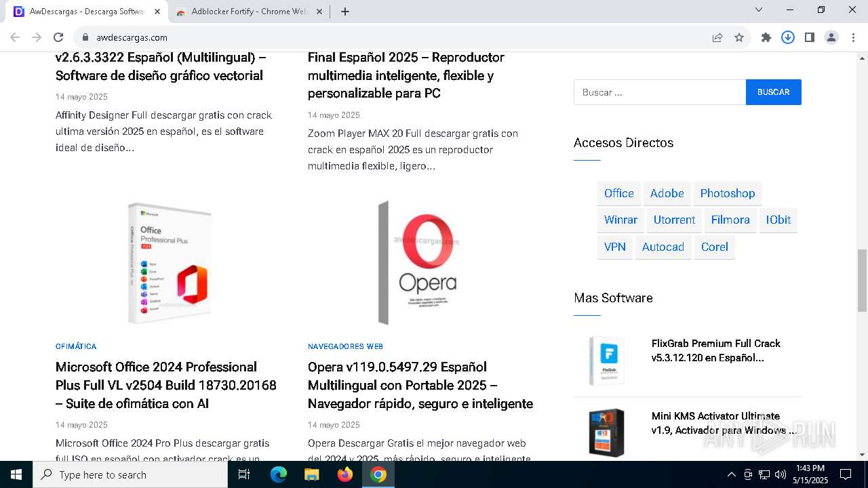Image resolution: width=868 pixels, height=488 pixels.
Task: Click the page vertical scrollbar thumb
Action: pyautogui.click(x=862, y=281)
